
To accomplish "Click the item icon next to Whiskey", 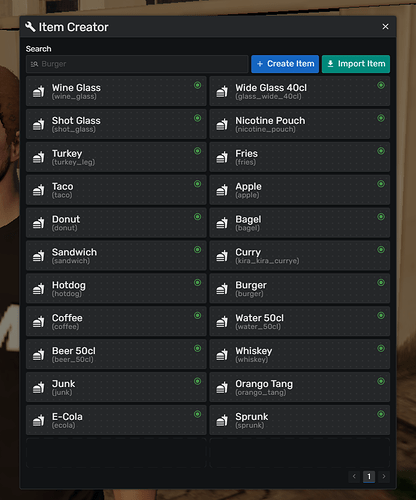I will point(222,354).
